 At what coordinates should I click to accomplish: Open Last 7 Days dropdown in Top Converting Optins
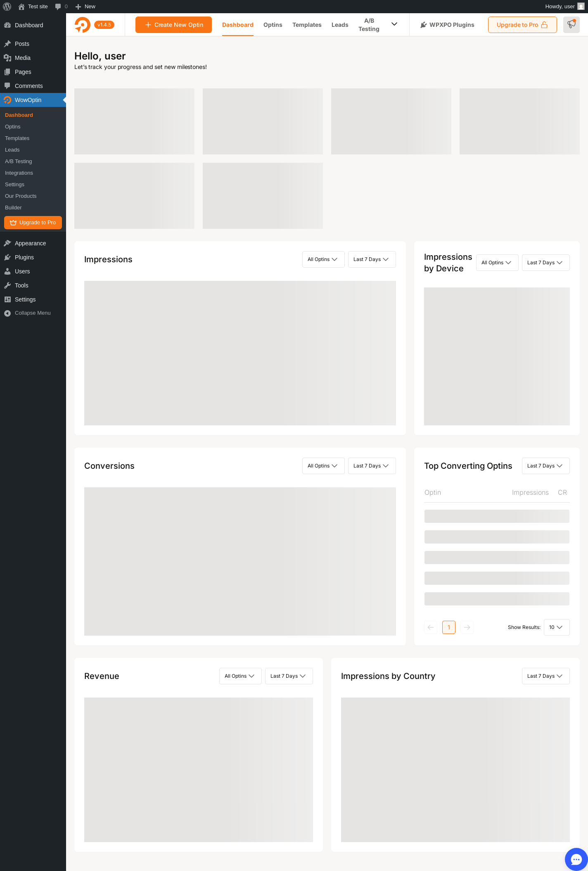[x=546, y=466]
